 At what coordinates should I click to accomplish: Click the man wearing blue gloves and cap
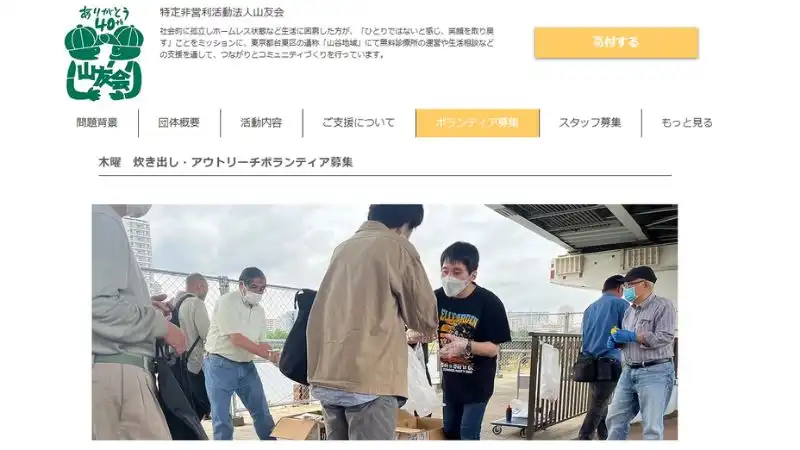pyautogui.click(x=643, y=353)
